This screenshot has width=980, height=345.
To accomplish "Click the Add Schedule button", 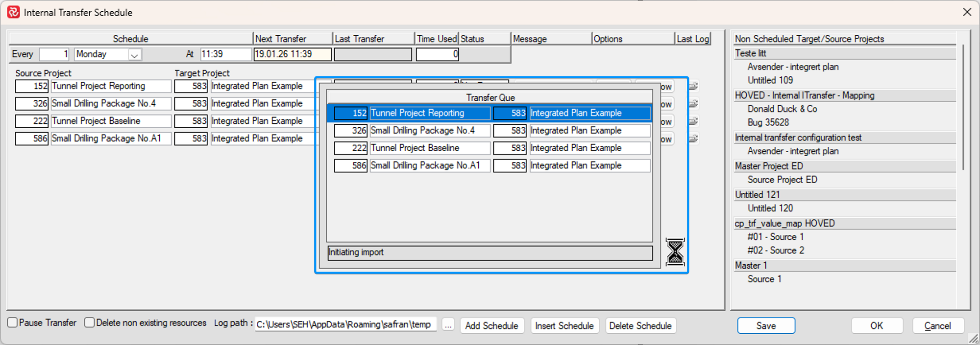I will click(x=491, y=325).
